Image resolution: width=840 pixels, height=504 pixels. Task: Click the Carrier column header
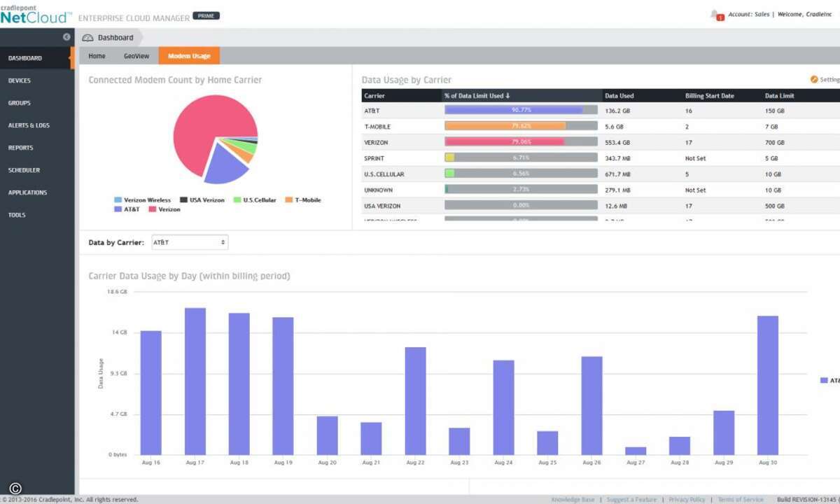pyautogui.click(x=401, y=96)
